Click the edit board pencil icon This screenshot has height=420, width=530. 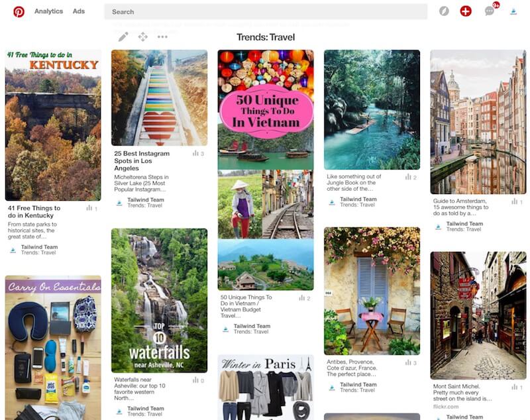[x=123, y=36]
